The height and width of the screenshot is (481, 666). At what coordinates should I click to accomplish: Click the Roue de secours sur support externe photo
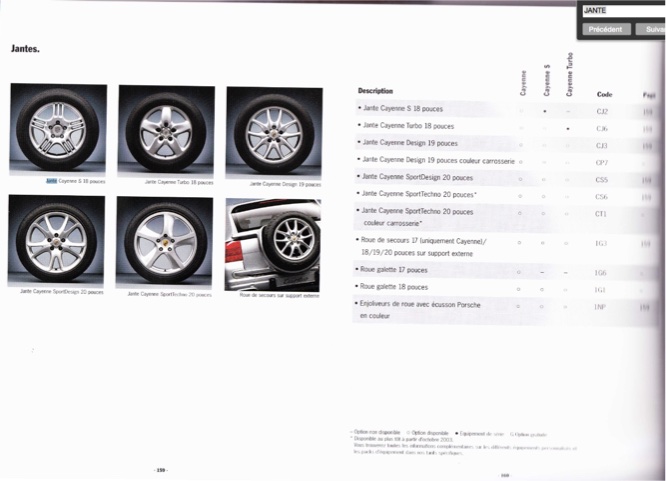(x=273, y=245)
